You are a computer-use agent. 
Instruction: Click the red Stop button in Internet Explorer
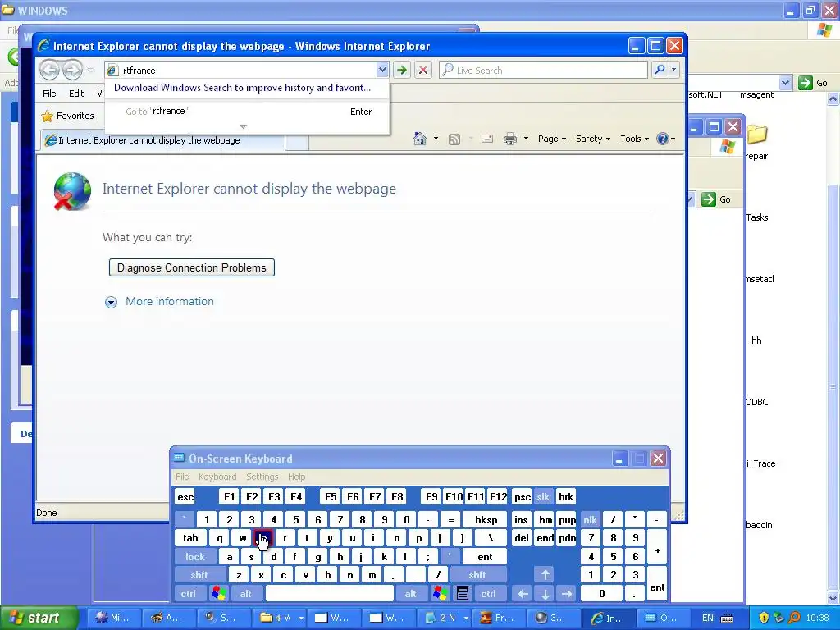(x=422, y=71)
